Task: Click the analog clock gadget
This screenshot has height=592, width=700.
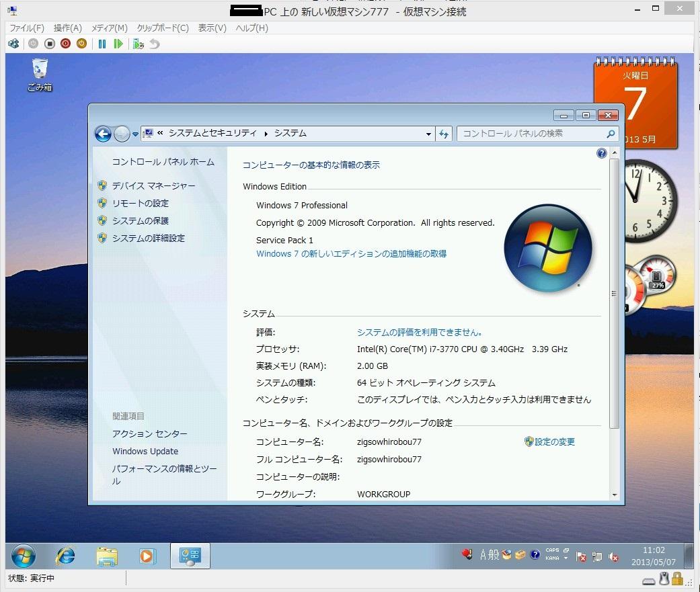Action: pyautogui.click(x=652, y=201)
